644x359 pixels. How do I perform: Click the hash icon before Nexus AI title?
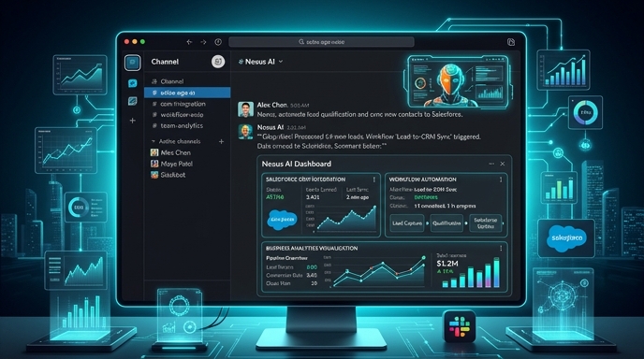(241, 62)
